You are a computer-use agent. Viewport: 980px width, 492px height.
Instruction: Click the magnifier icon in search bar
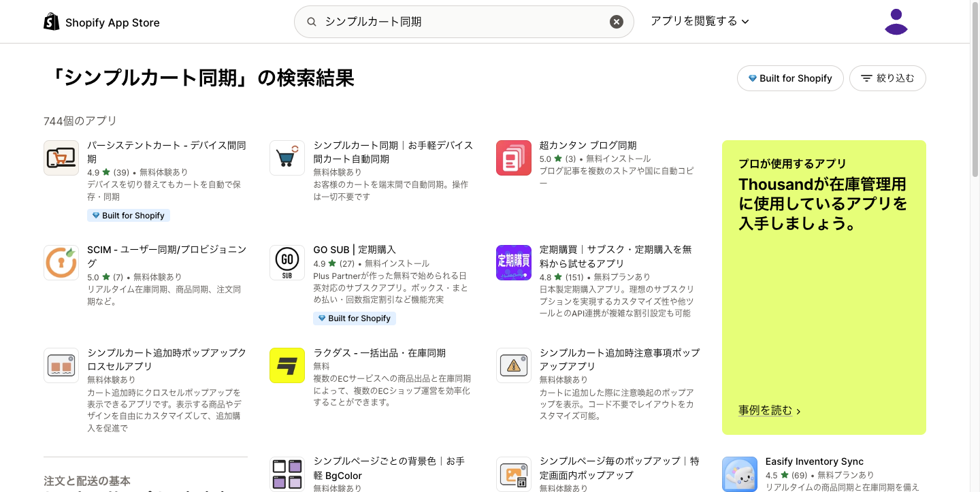312,22
